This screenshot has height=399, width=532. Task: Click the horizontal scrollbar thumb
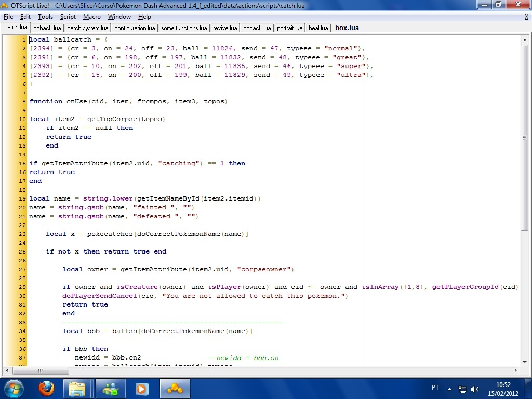[41, 370]
